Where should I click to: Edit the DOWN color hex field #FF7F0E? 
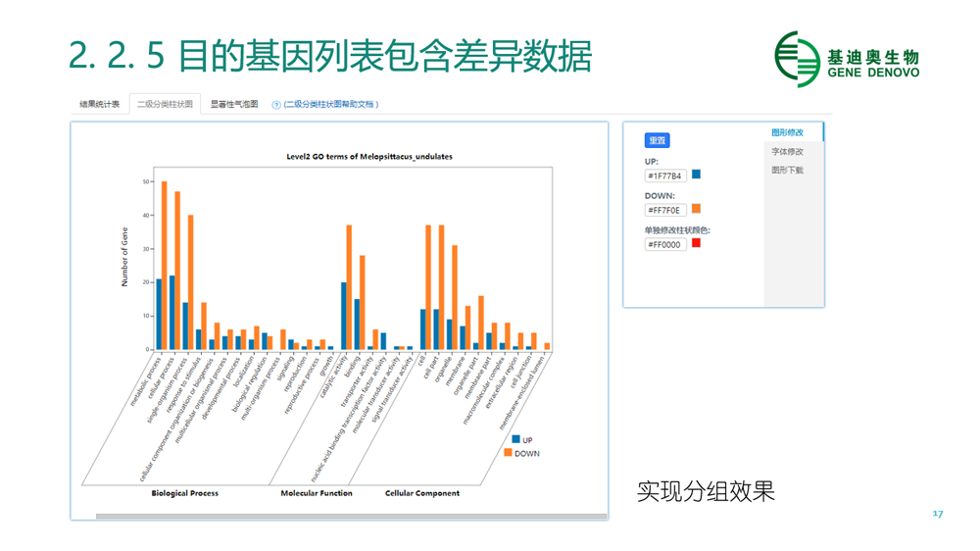665,210
